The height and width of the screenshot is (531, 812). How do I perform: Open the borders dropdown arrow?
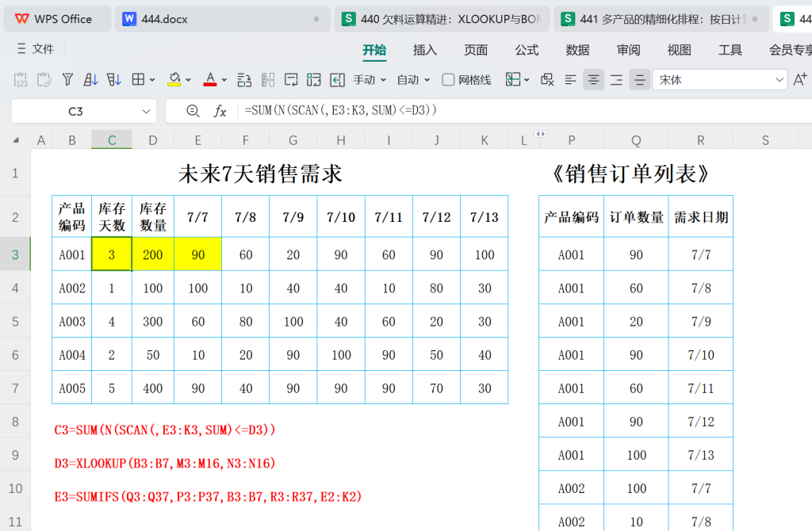(x=152, y=80)
